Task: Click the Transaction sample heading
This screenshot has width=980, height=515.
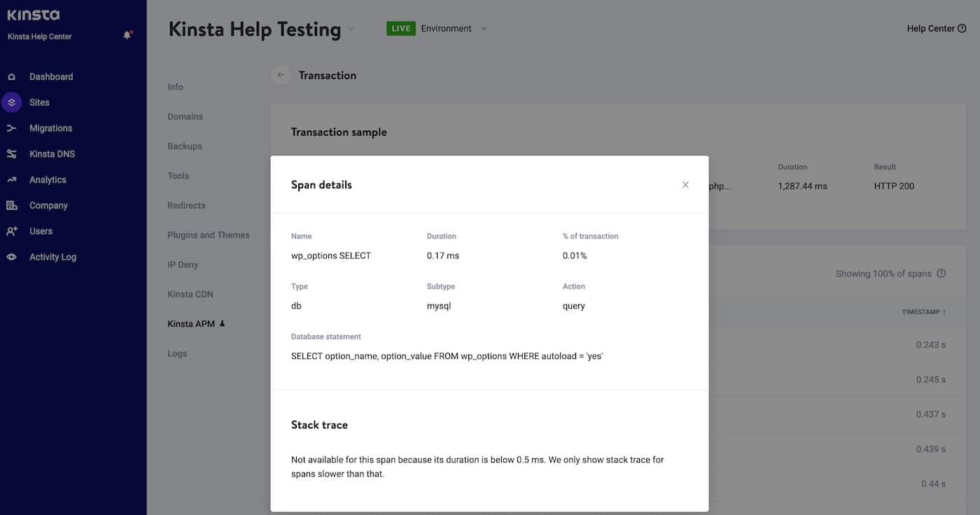Action: click(339, 132)
